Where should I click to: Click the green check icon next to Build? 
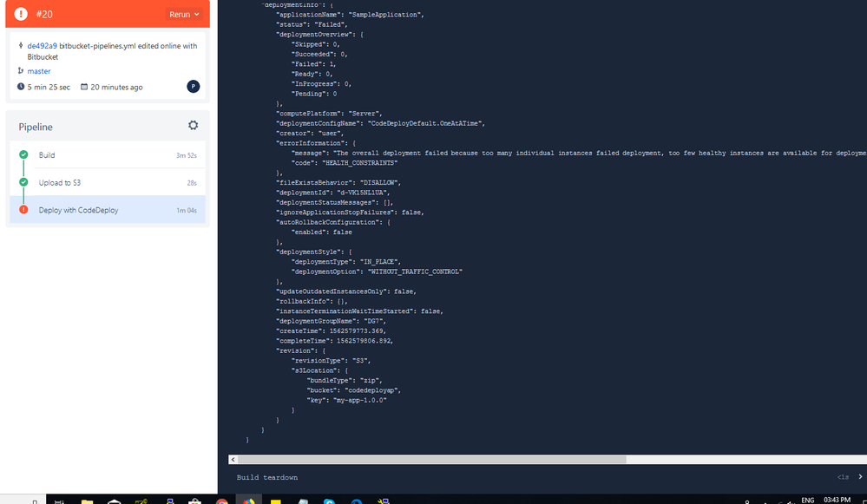(23, 154)
